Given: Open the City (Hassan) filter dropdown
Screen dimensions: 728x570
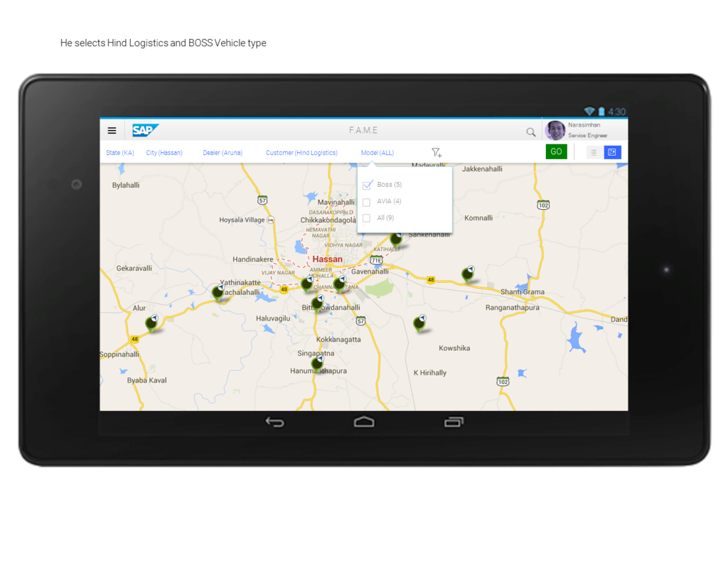Looking at the screenshot, I should click(164, 153).
